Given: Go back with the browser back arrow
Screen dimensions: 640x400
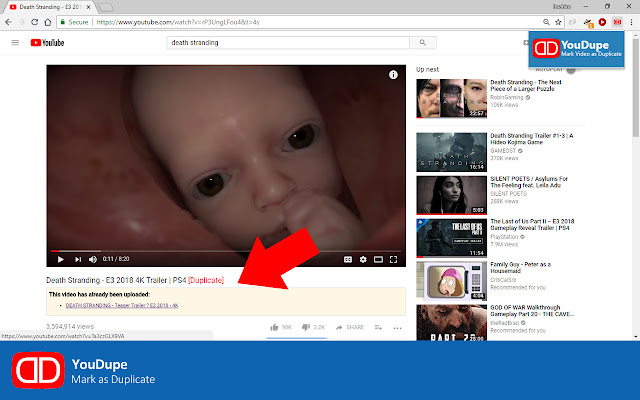Looking at the screenshot, I should (9, 22).
